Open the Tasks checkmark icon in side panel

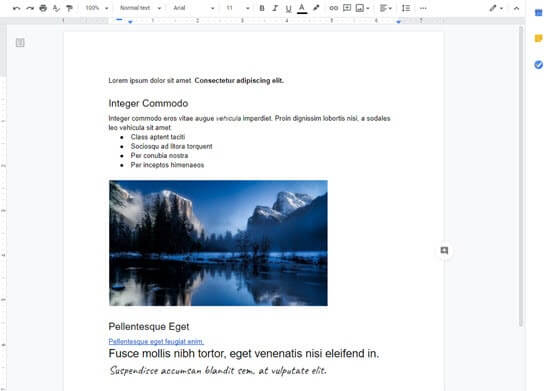point(538,65)
